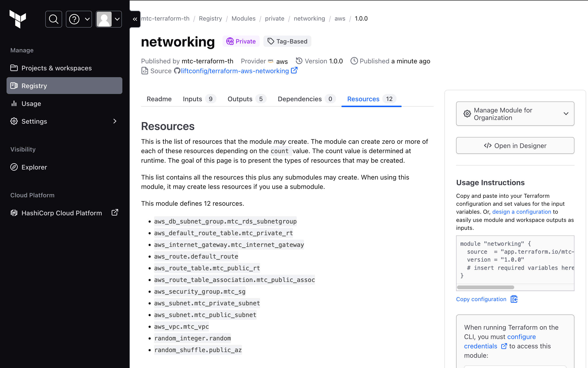Click the Terraform logo icon
Screen dimensions: 588x368
18,19
